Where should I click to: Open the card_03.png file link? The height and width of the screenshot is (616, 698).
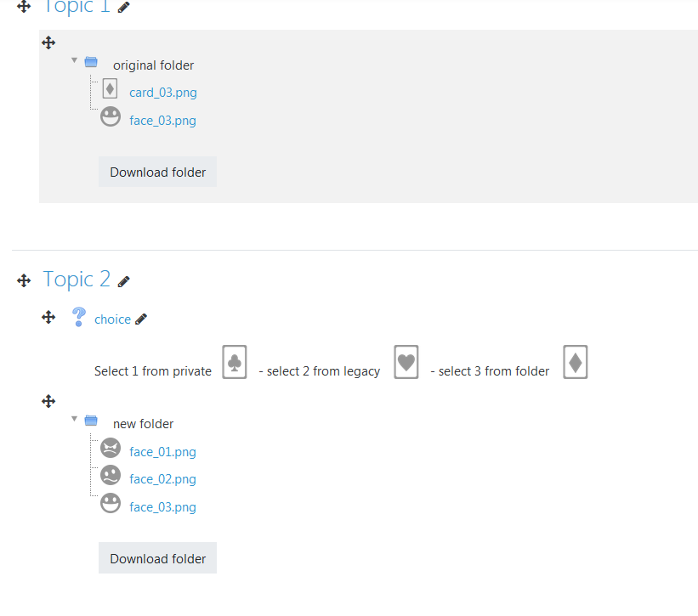(163, 93)
